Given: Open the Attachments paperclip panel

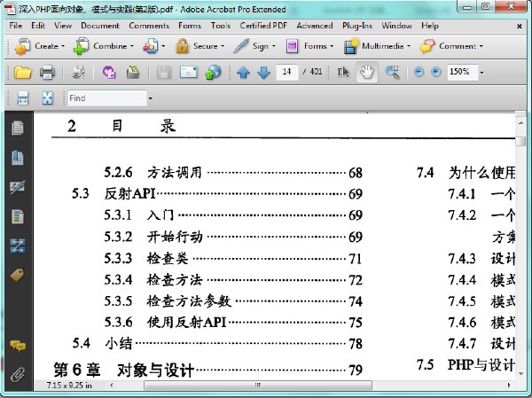Looking at the screenshot, I should 18,375.
